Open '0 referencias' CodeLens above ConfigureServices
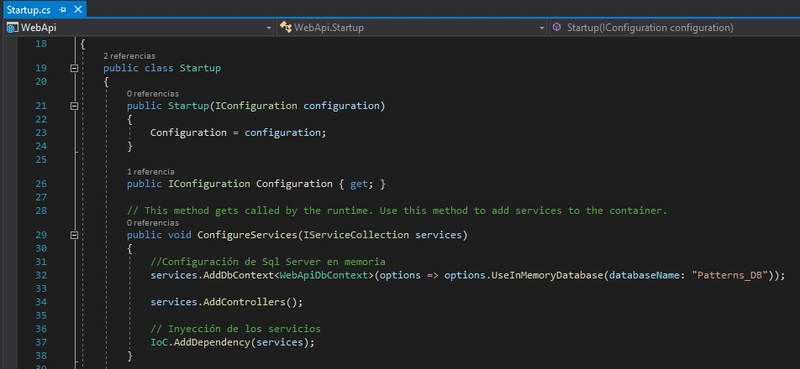The image size is (800, 369). coord(153,223)
